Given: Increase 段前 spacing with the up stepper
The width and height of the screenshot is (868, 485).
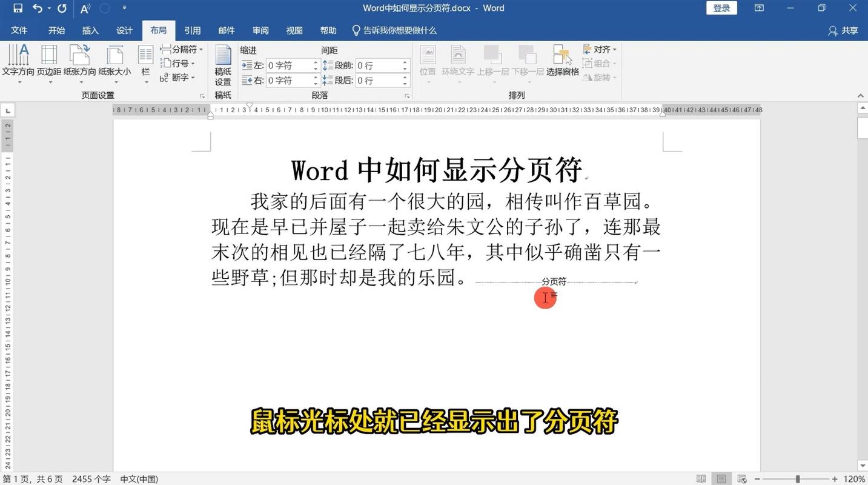Looking at the screenshot, I should click(x=405, y=62).
